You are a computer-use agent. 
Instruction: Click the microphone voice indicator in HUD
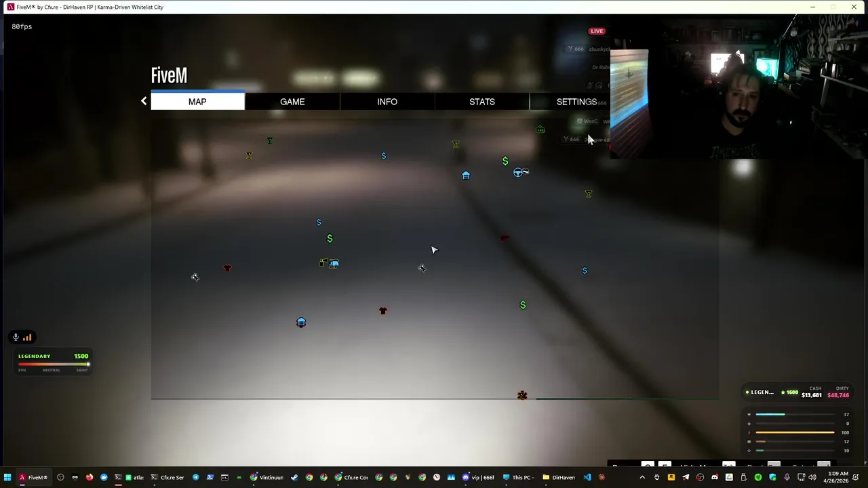point(16,337)
